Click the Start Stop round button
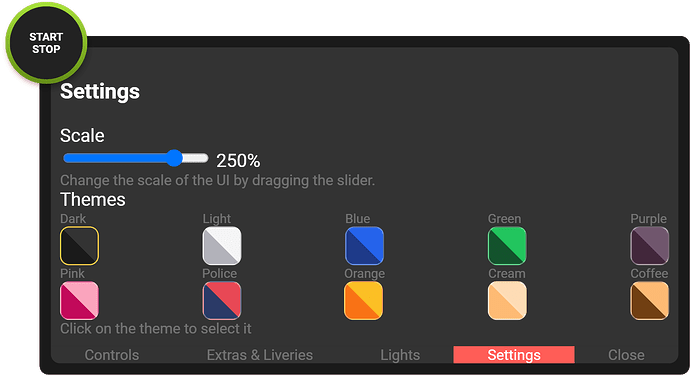The width and height of the screenshot is (690, 375). [46, 43]
